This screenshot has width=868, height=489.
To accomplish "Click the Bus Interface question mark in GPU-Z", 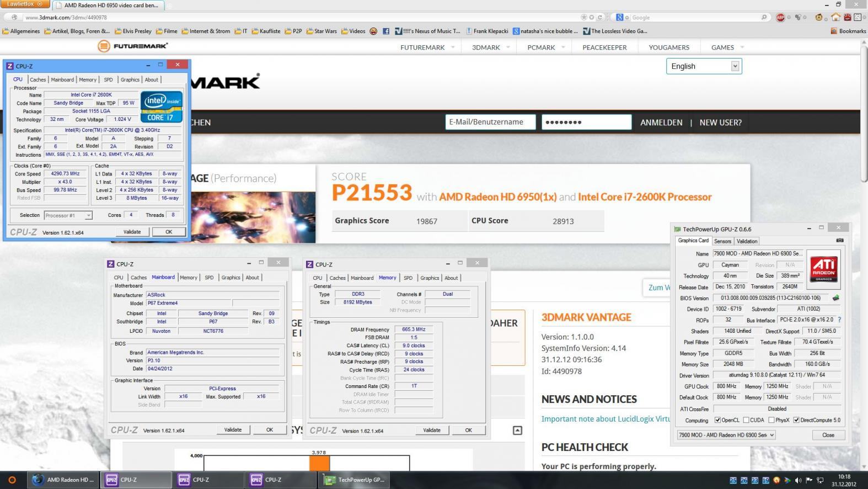I will (x=839, y=320).
